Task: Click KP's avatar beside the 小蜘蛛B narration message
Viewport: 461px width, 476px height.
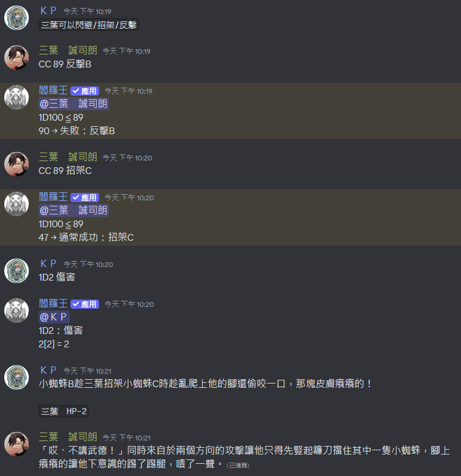Action: (17, 377)
